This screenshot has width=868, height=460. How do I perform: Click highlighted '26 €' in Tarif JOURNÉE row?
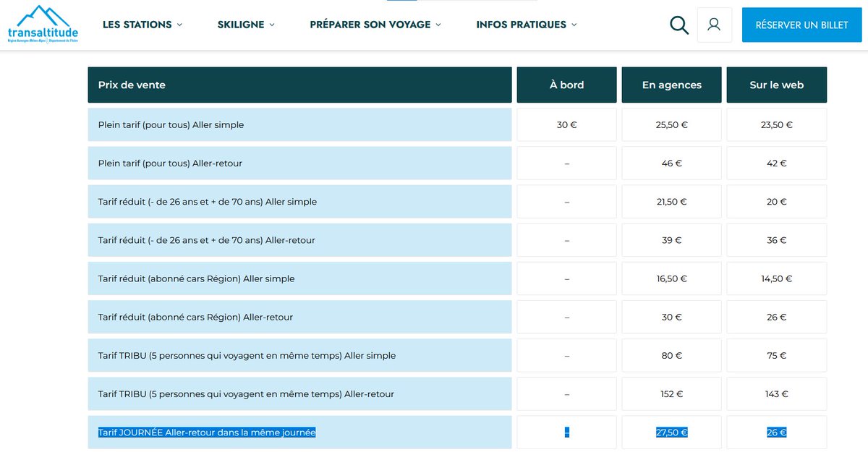[x=777, y=433]
